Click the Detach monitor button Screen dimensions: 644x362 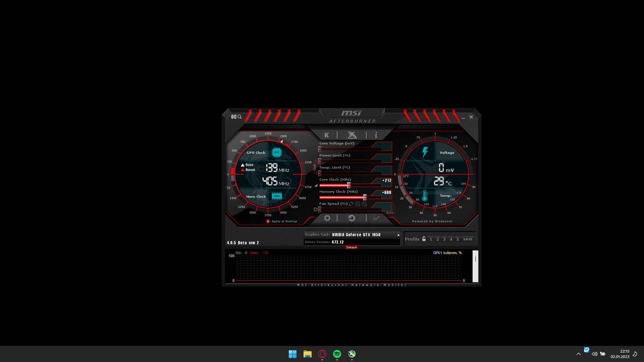352,247
